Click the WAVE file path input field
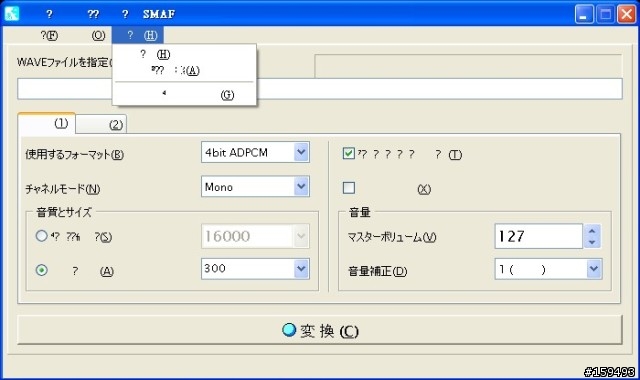The image size is (640, 380). 320,89
